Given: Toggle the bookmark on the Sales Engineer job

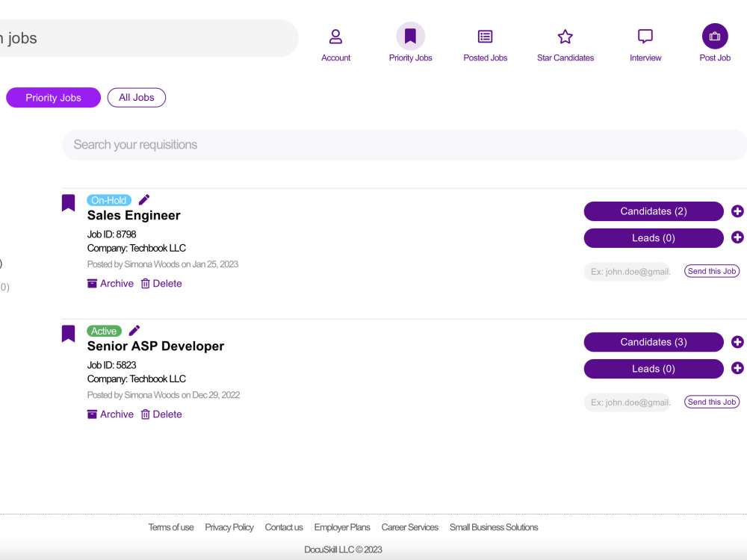Looking at the screenshot, I should pos(68,202).
